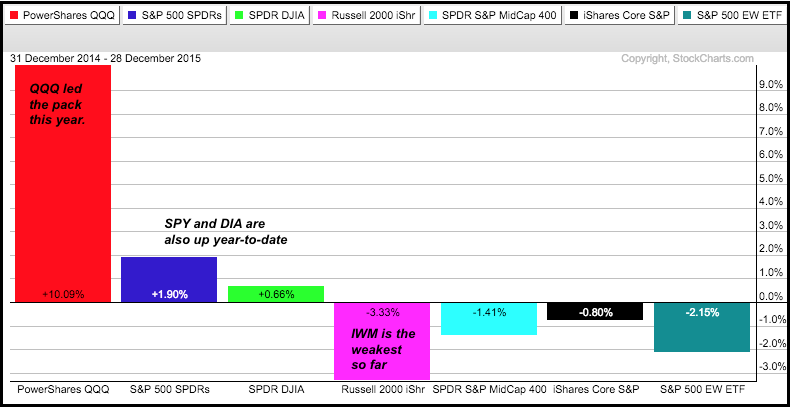
Task: Click the blue S&P 500 SPDRs bar
Action: point(169,280)
